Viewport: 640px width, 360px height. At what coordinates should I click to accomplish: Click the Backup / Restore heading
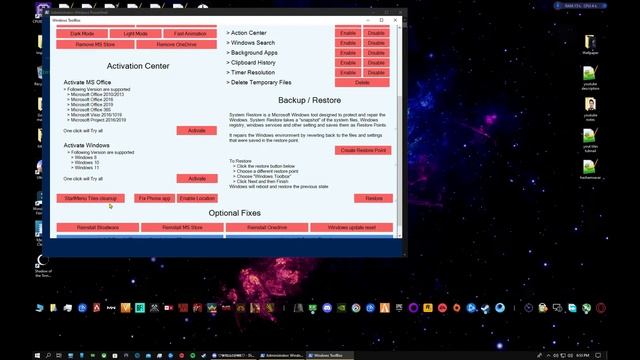click(309, 100)
